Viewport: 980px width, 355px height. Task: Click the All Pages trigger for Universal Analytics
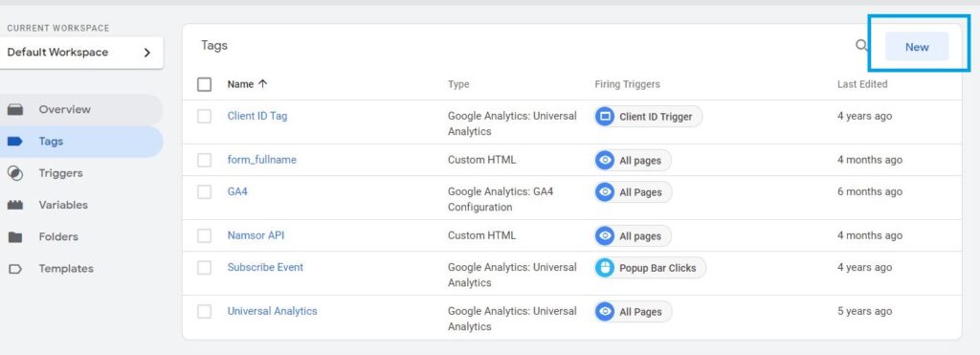pos(634,311)
